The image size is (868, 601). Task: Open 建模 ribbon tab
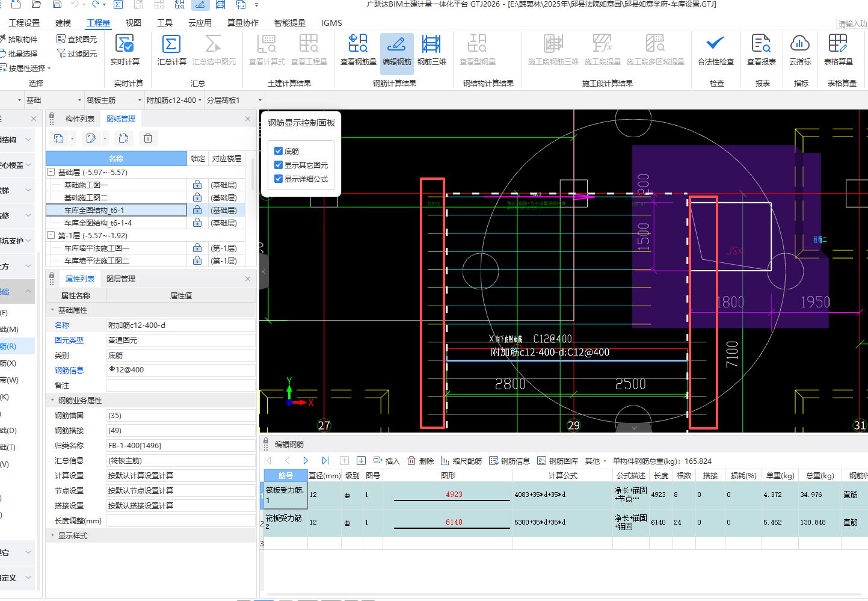tap(63, 23)
